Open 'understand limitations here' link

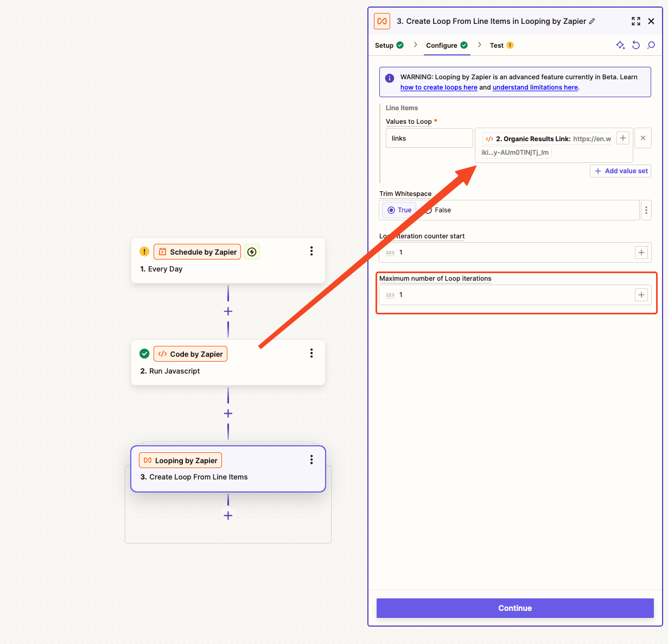pos(535,87)
